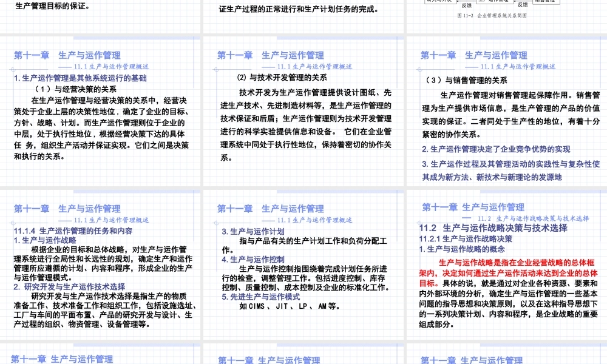Click the paragraph starting 生产运作管理对销售管理起保障作用
The height and width of the screenshot is (364, 607).
click(x=511, y=115)
